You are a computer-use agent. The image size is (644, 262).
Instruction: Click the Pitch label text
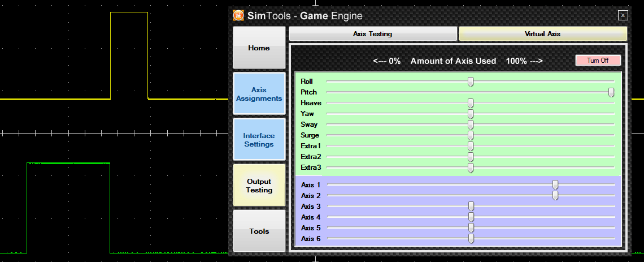(309, 92)
